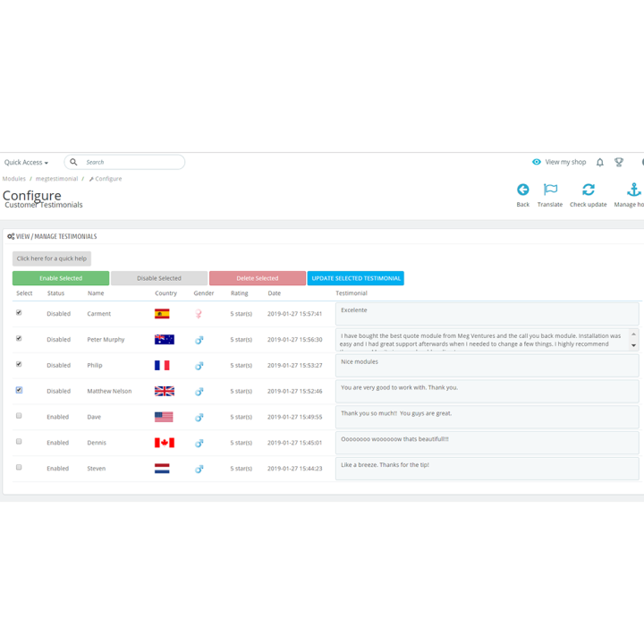Click the Date column header
The width and height of the screenshot is (644, 644).
coord(275,293)
